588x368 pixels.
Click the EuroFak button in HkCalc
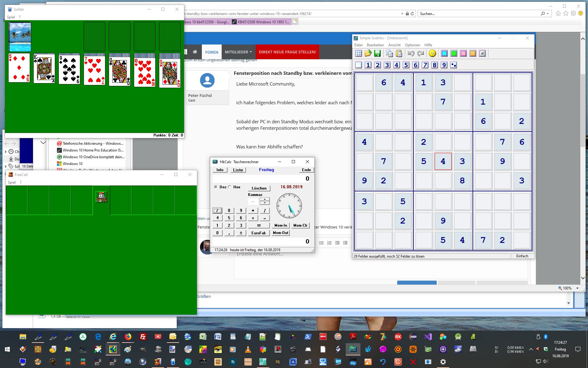[x=258, y=233]
